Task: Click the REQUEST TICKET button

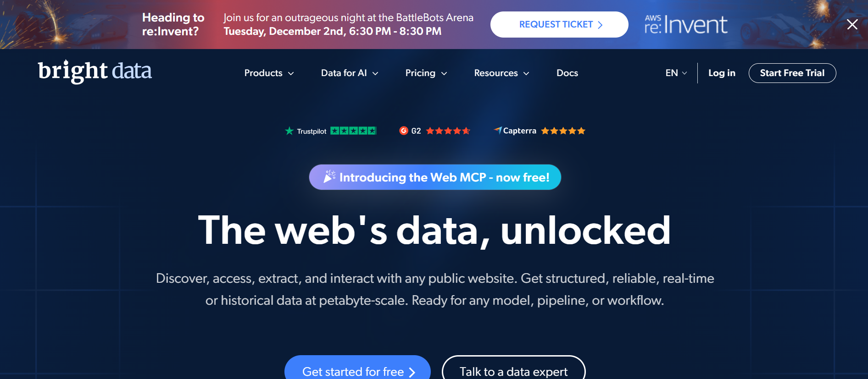Action: click(x=559, y=25)
